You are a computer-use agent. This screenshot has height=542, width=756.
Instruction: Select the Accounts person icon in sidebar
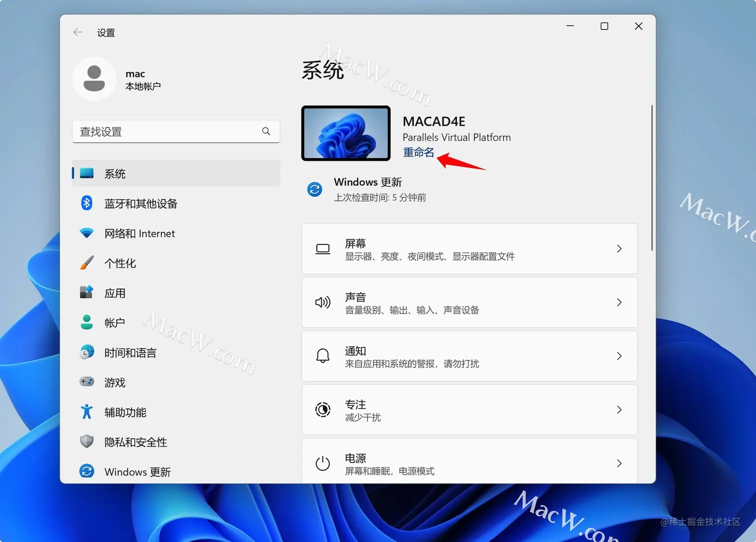87,322
